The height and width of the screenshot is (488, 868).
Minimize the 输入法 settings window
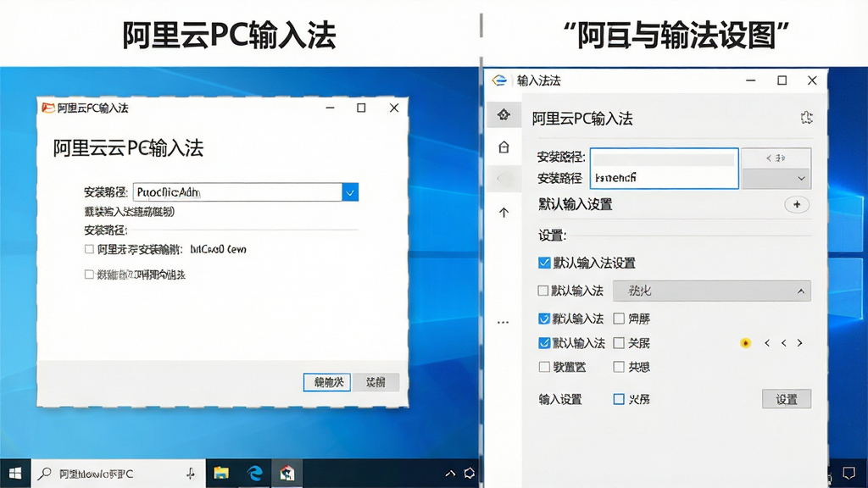pyautogui.click(x=751, y=80)
